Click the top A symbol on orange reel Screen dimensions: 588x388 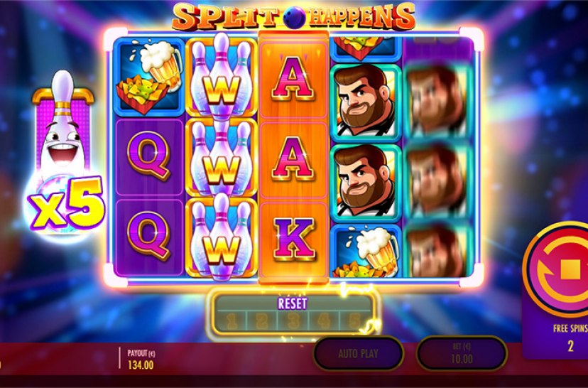click(x=293, y=79)
